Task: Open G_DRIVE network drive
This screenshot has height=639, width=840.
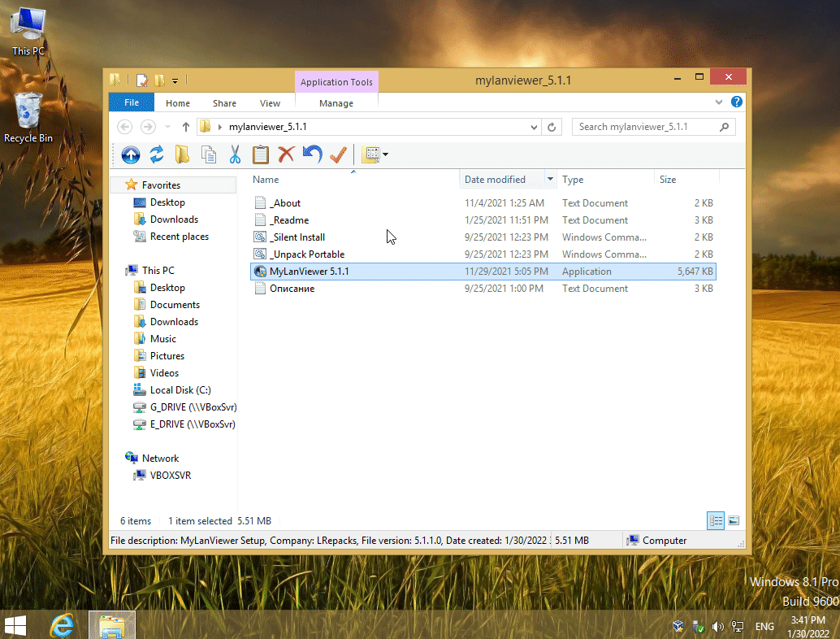Action: tap(193, 407)
